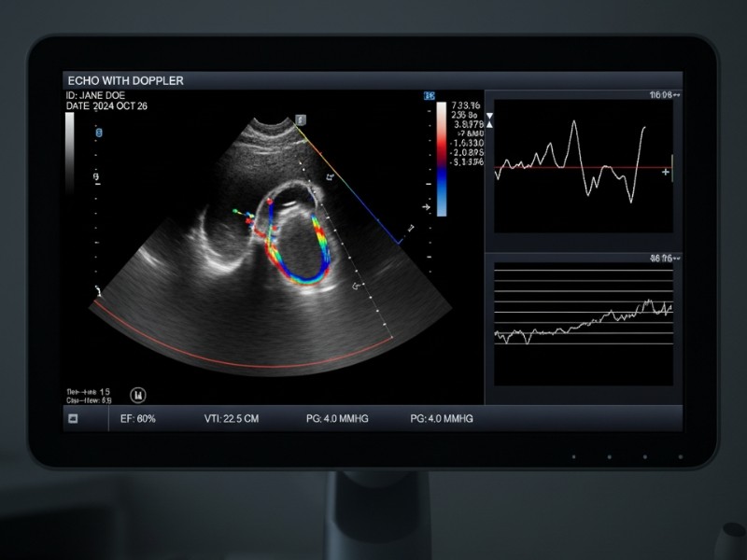
Task: Click the grayscale gradient bar at left
Action: point(71,151)
